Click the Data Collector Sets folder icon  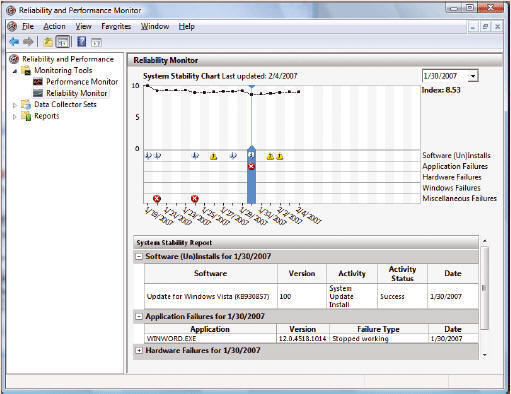tap(26, 104)
